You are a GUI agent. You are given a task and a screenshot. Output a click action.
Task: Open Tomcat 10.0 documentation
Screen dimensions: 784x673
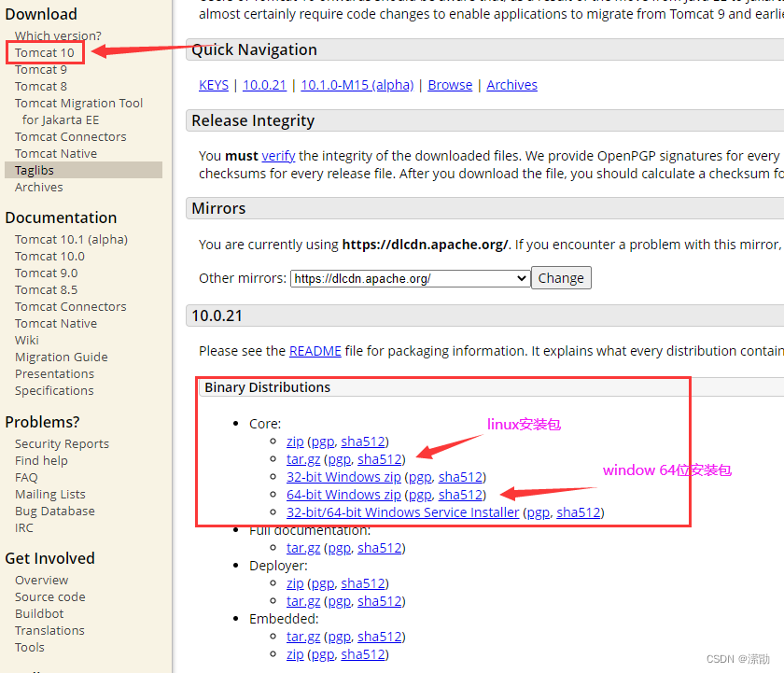click(x=50, y=257)
